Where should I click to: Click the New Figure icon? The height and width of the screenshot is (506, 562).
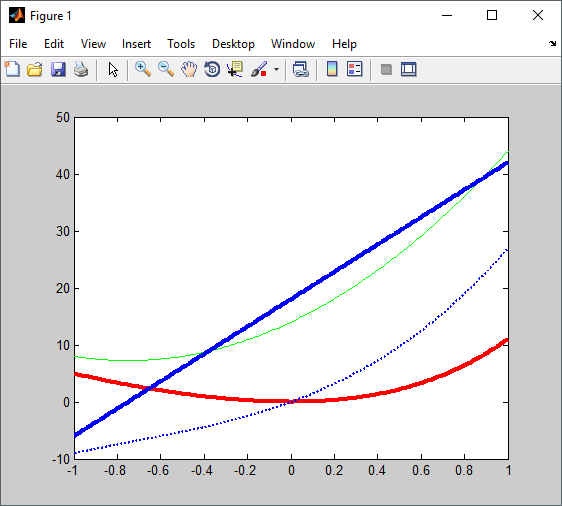coord(12,69)
